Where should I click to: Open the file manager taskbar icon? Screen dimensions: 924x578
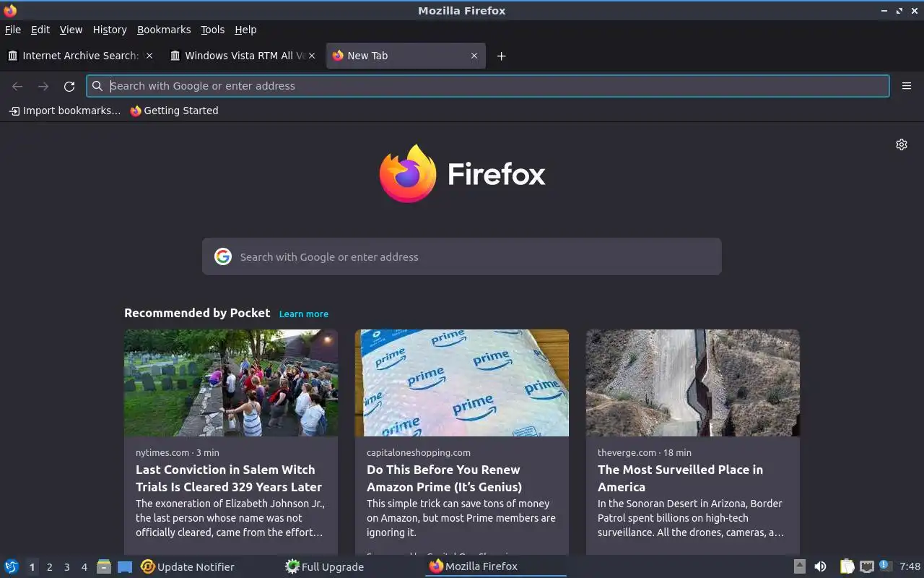104,566
